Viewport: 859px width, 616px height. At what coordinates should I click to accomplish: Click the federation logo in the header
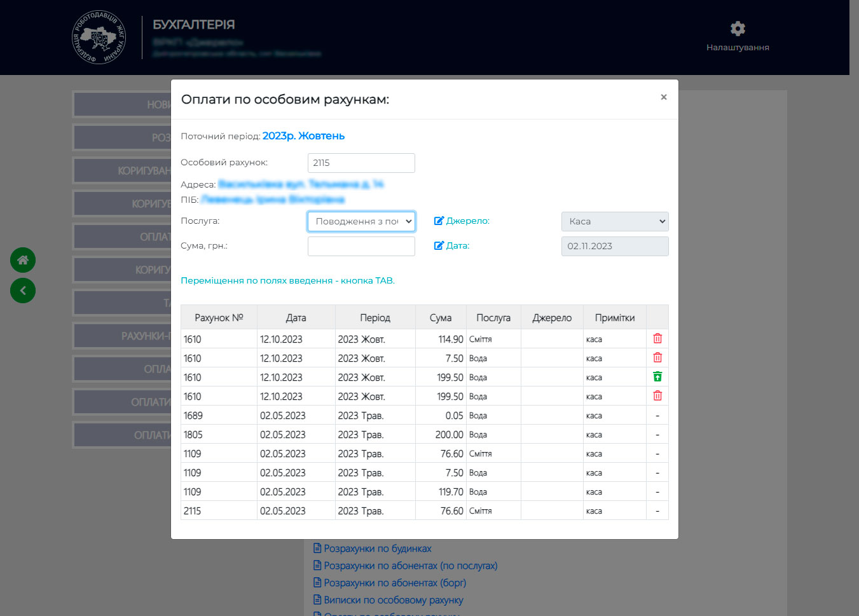99,38
